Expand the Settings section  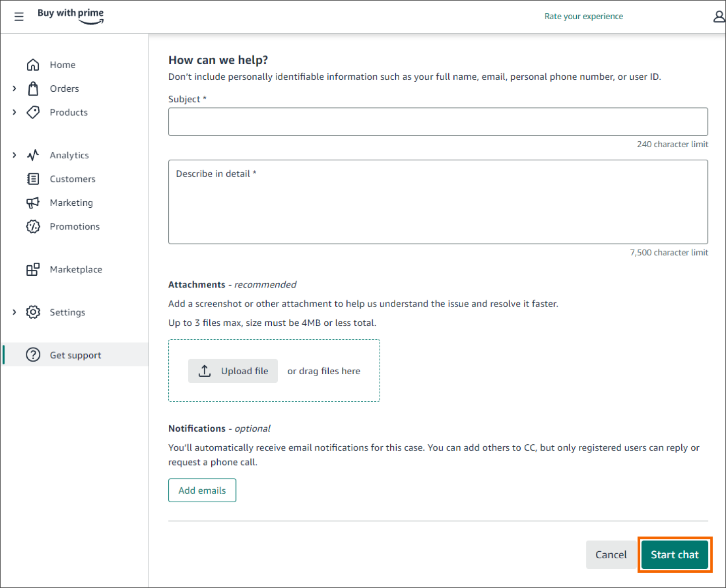pyautogui.click(x=14, y=312)
